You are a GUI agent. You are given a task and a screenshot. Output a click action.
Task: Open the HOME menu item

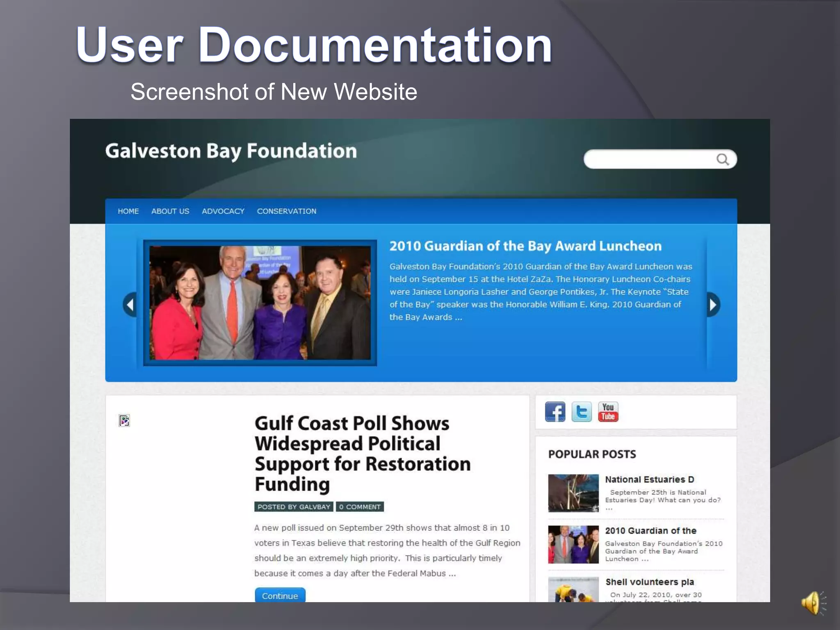(x=128, y=211)
